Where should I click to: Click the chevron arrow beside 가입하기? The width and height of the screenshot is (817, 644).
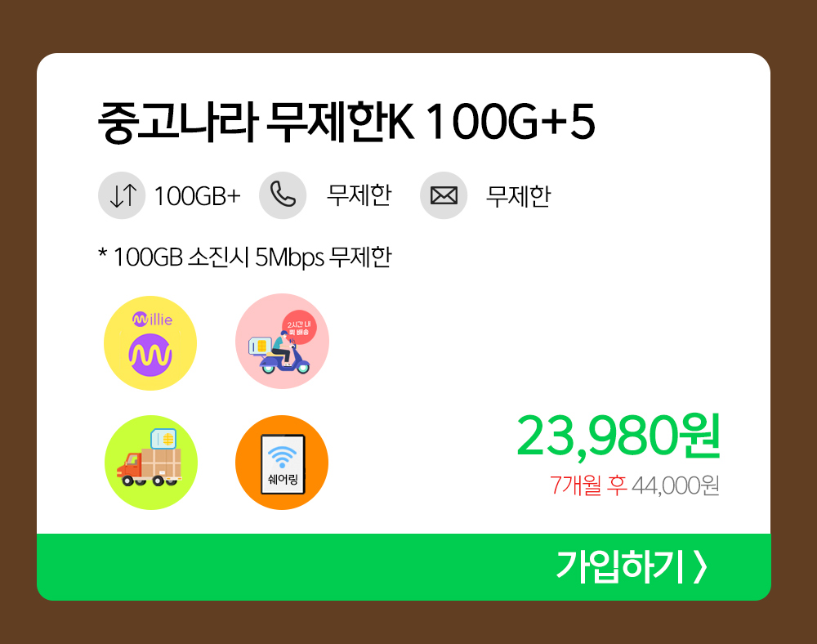(x=701, y=567)
